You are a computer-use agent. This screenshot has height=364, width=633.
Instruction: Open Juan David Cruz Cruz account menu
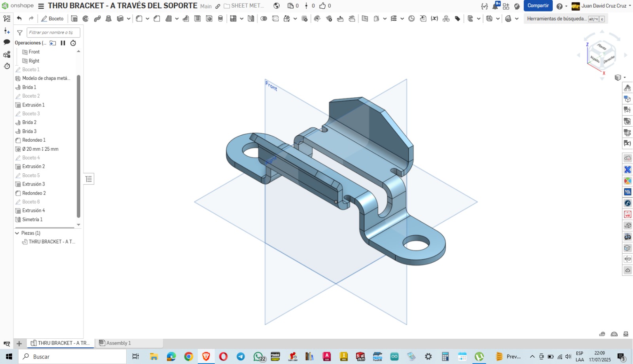coord(601,6)
